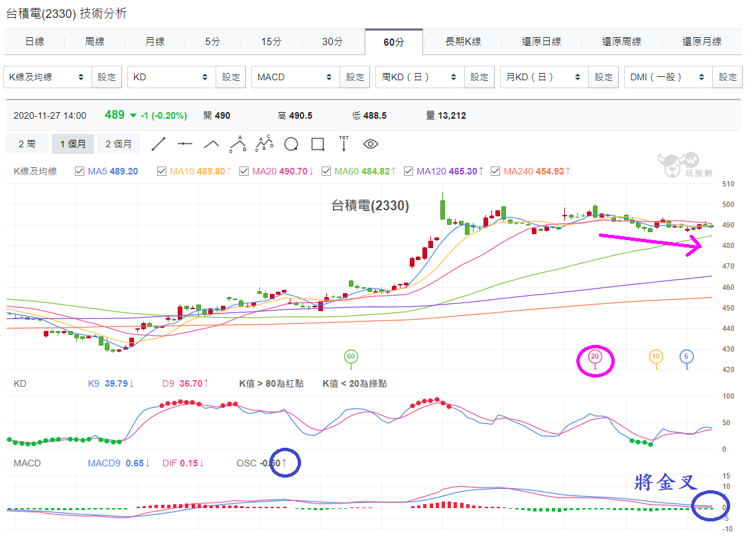Viewport: 756px width, 536px height.
Task: Click the 量 13,212 volume figure
Action: tap(446, 116)
